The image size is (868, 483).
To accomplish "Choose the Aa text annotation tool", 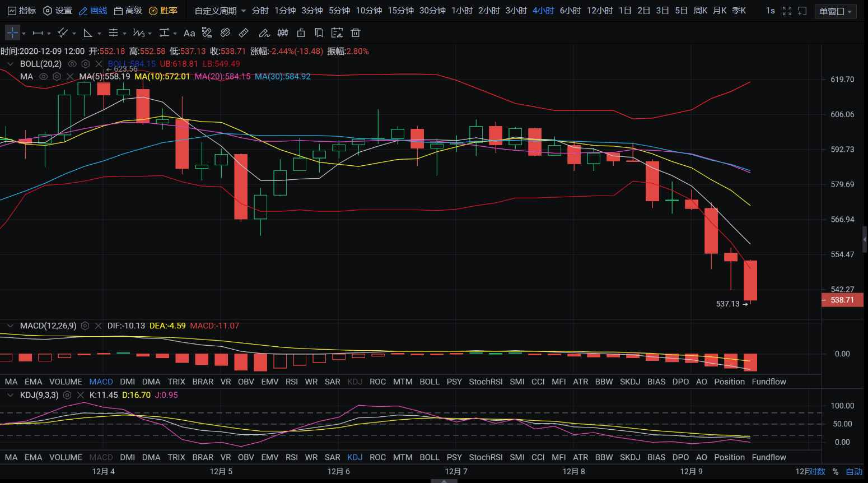I will (189, 33).
